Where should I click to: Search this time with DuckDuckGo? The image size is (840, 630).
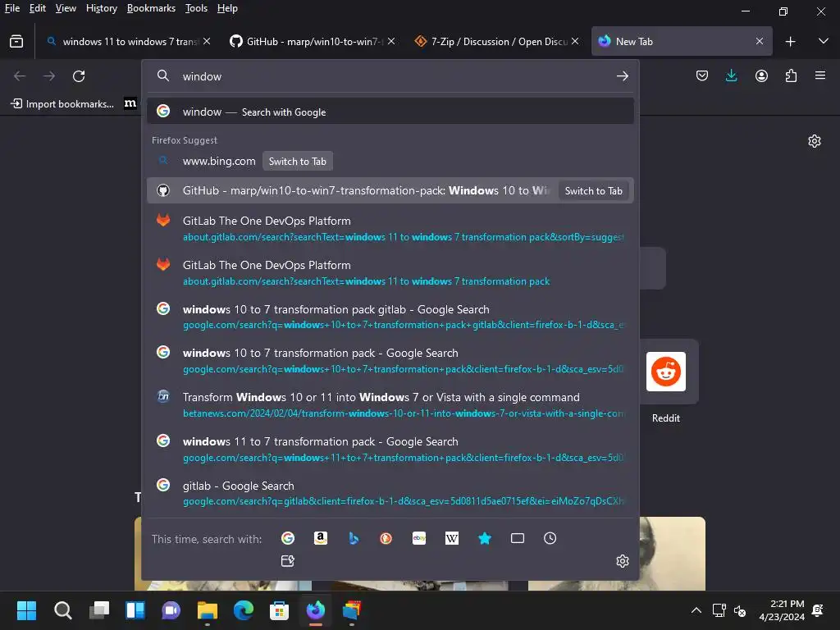click(x=386, y=538)
